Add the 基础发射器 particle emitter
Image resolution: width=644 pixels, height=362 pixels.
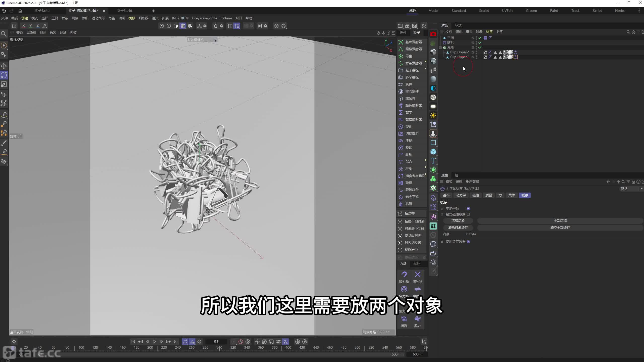coord(411,42)
